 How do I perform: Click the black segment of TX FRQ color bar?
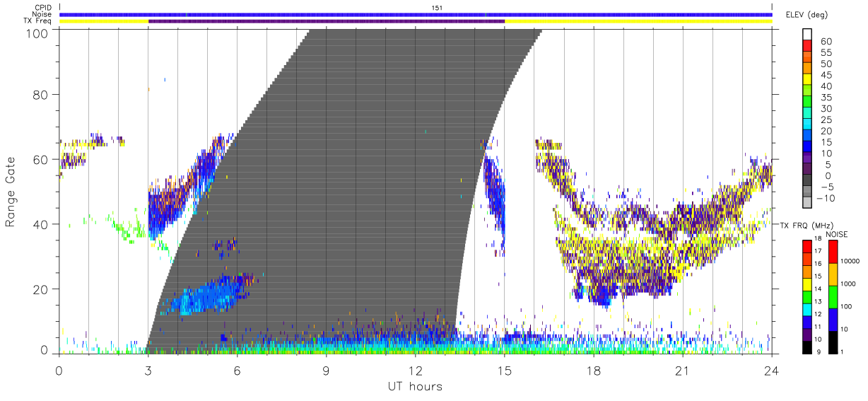[x=807, y=347]
